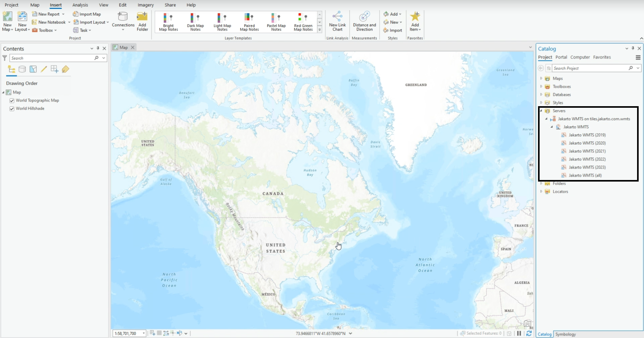Open the map scale dropdown

coord(144,333)
